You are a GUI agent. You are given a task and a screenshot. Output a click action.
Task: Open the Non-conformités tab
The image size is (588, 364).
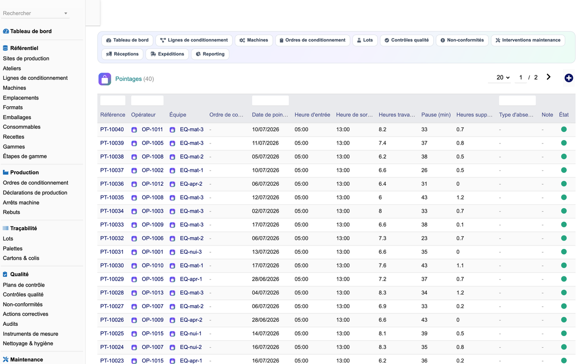(462, 40)
